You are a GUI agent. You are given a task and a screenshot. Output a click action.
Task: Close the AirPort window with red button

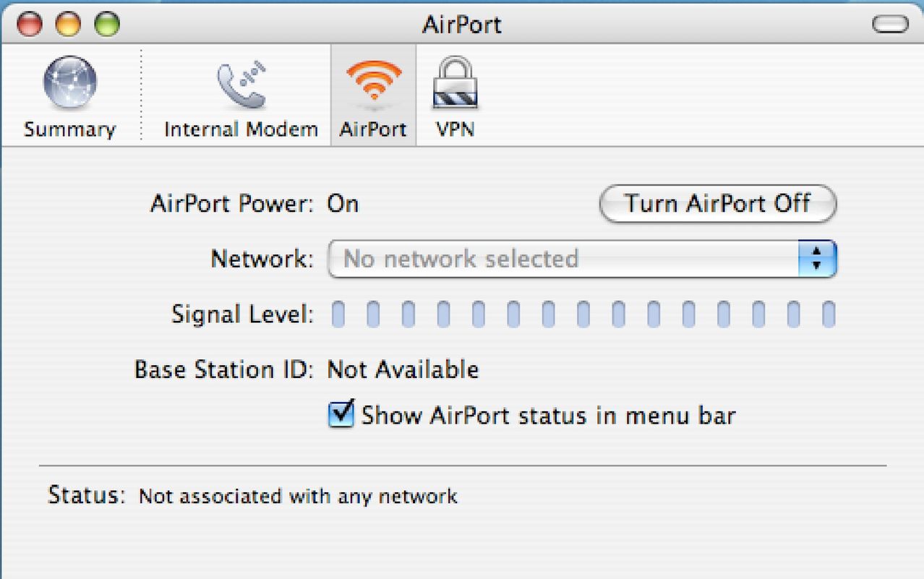click(30, 25)
